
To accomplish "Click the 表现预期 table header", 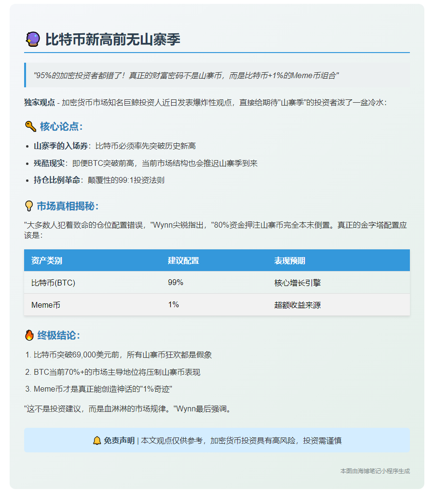I will [290, 260].
